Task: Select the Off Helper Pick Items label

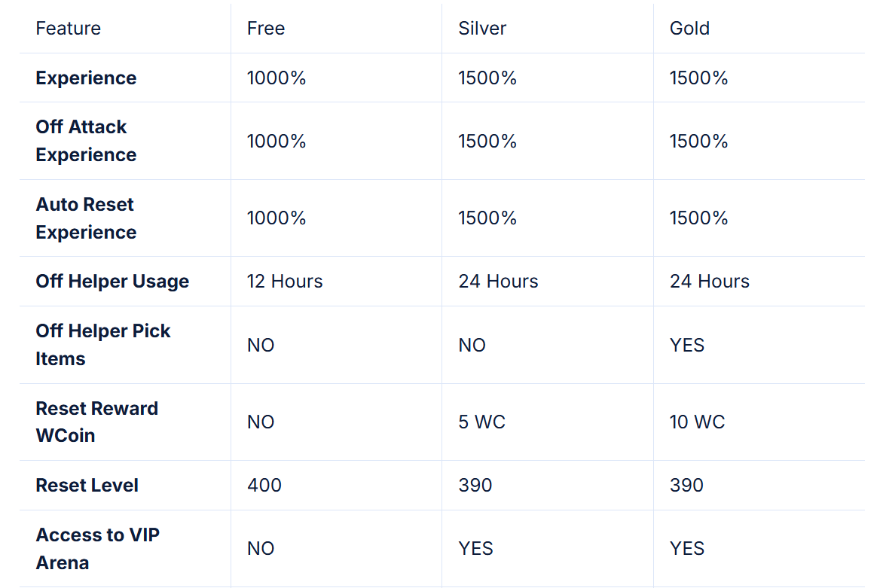Action: click(x=102, y=345)
